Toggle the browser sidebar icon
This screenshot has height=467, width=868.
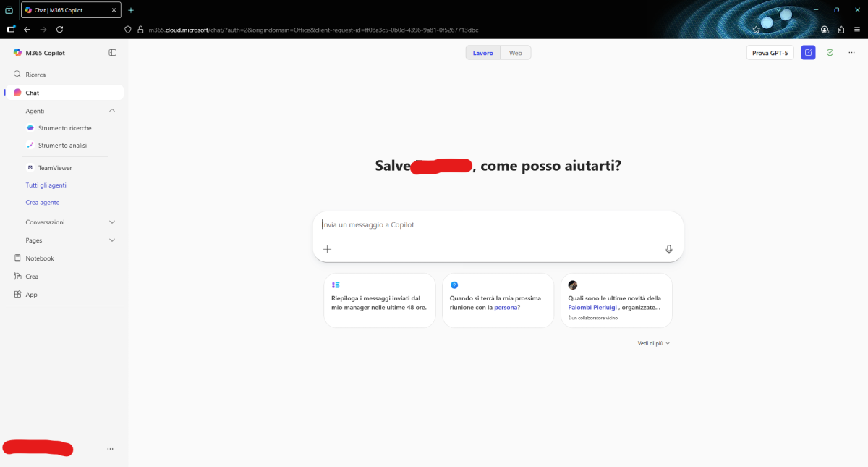[x=11, y=30]
